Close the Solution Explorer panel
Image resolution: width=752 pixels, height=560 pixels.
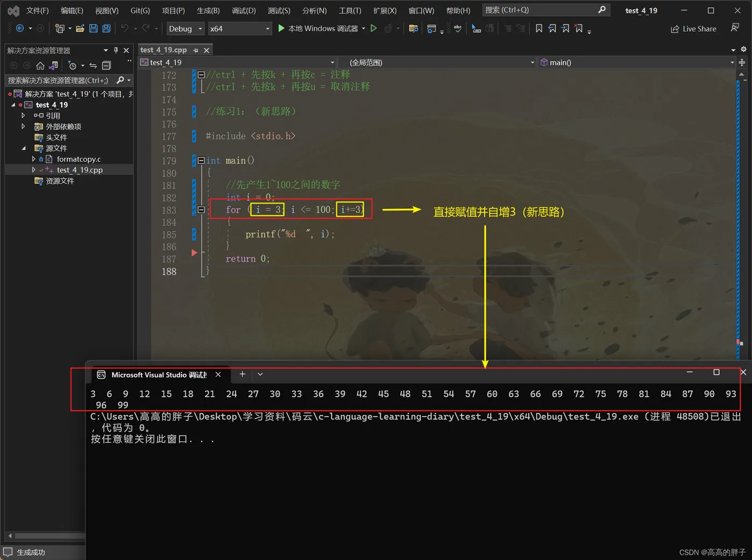pyautogui.click(x=126, y=50)
